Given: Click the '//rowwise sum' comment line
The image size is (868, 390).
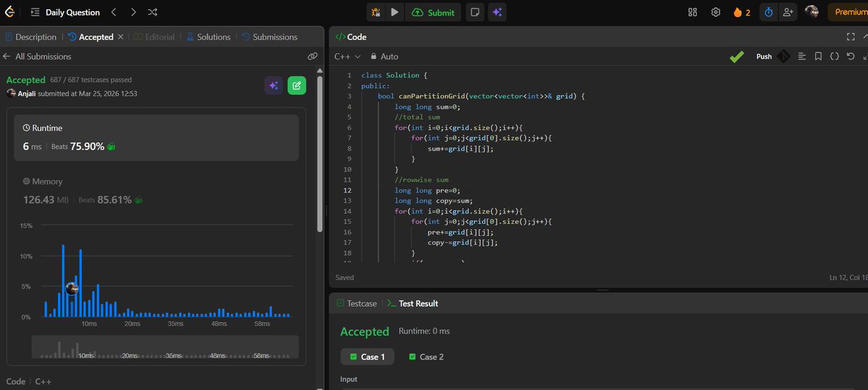Looking at the screenshot, I should coord(421,179).
